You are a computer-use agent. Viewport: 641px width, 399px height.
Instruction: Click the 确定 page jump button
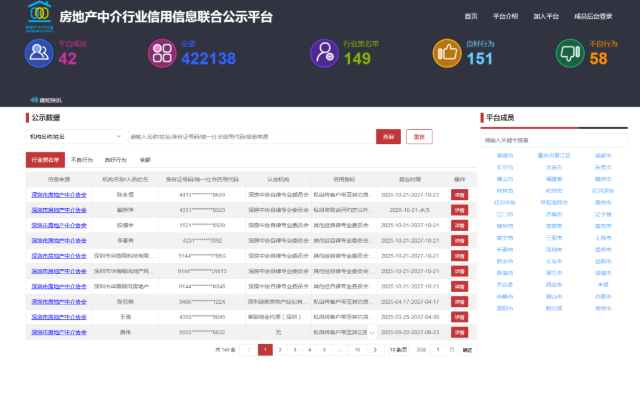pyautogui.click(x=467, y=350)
